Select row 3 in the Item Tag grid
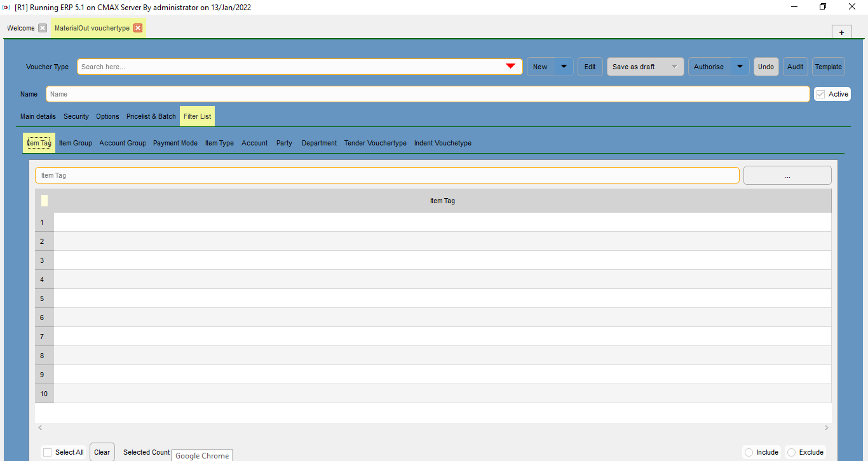Screen dimensions: 868x461 tap(433, 260)
